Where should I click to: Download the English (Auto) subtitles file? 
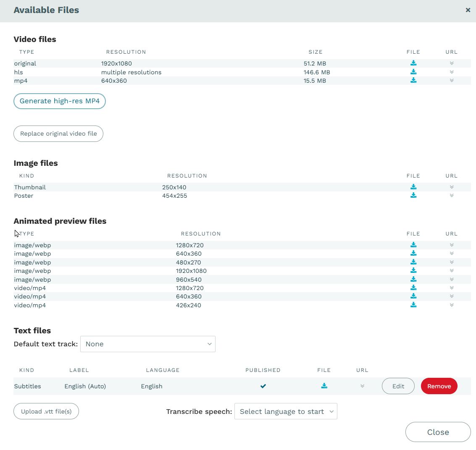click(x=324, y=386)
